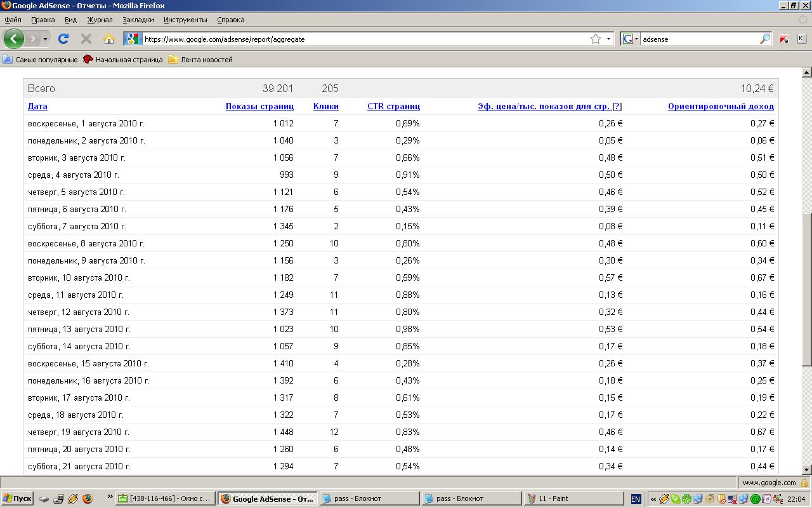
Task: Open the Инструменты menu
Action: [185, 20]
